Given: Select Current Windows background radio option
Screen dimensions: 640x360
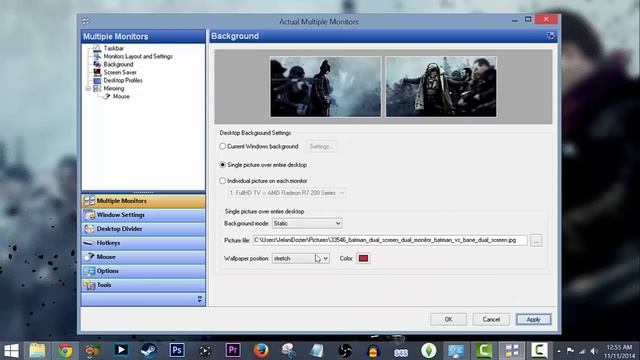Looking at the screenshot, I should (x=222, y=146).
